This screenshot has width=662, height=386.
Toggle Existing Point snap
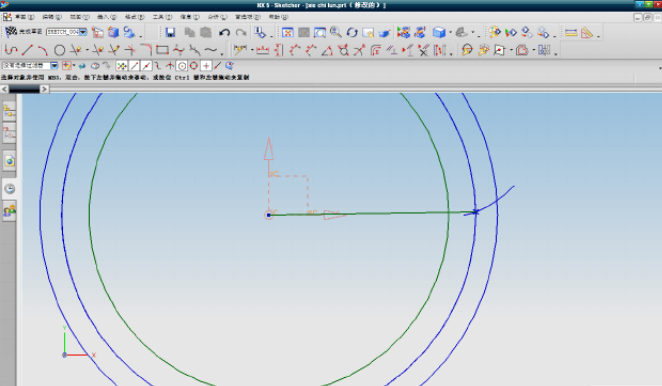click(x=206, y=66)
